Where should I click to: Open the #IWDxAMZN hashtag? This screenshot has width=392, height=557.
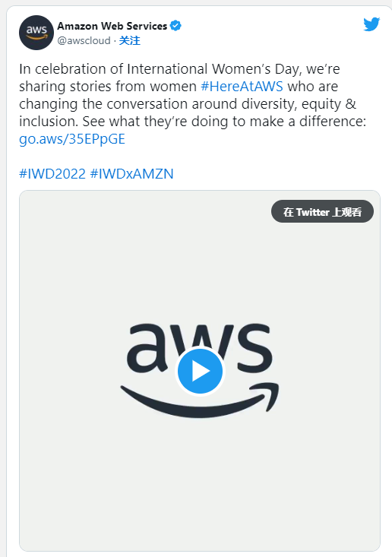(x=131, y=174)
